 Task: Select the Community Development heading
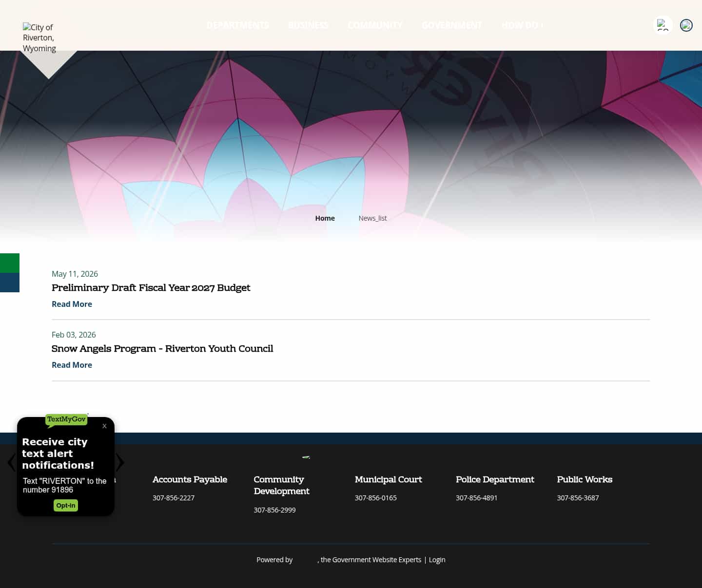[x=281, y=485]
